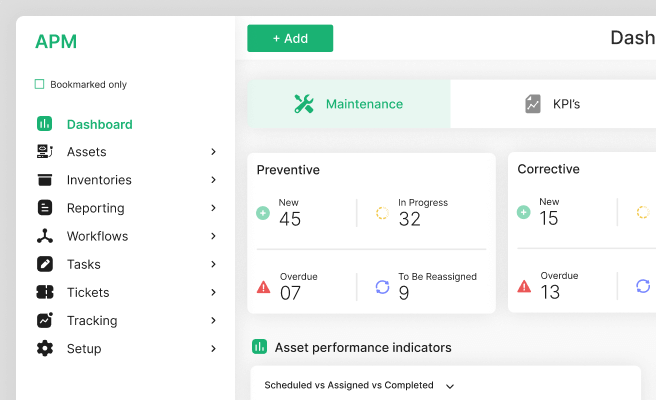Open the Scheduled vs Assigned vs Completed dropdown

tap(359, 385)
